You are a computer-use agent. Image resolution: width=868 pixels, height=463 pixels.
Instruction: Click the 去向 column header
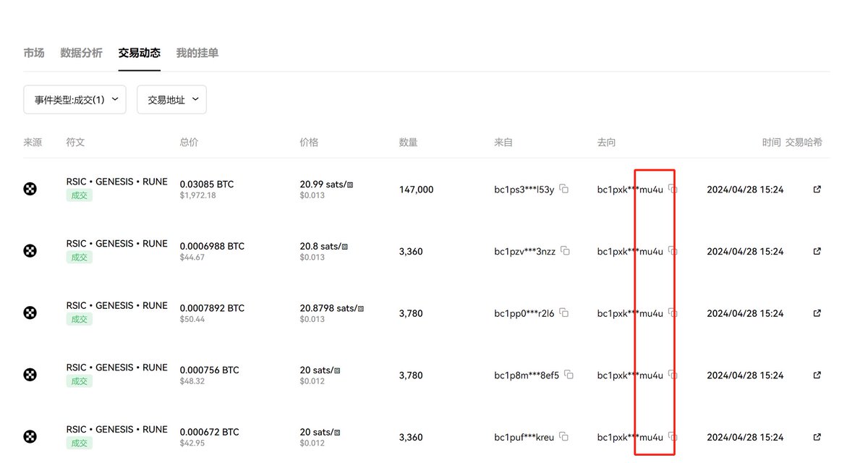point(607,143)
